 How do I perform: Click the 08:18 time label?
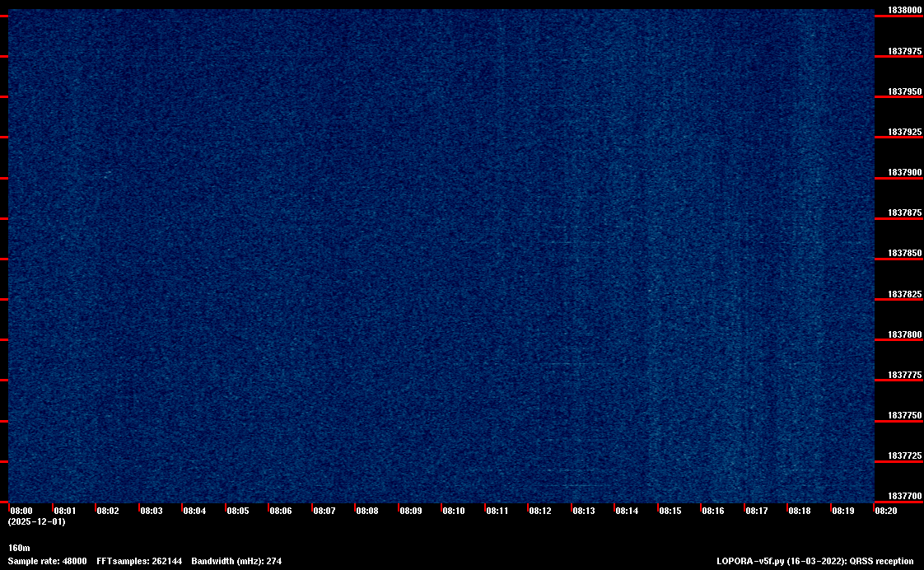coord(800,511)
